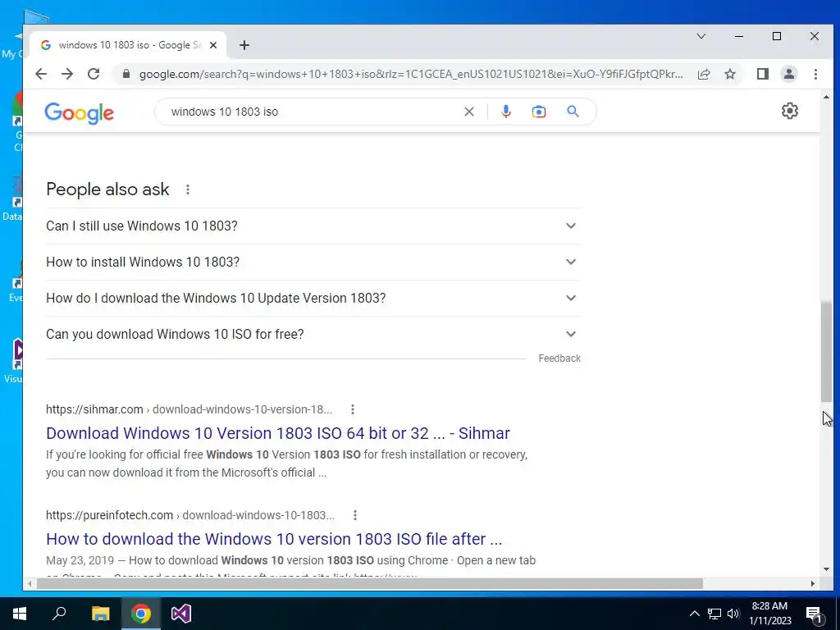Open network status in tray
The image size is (840, 630).
coord(714,614)
